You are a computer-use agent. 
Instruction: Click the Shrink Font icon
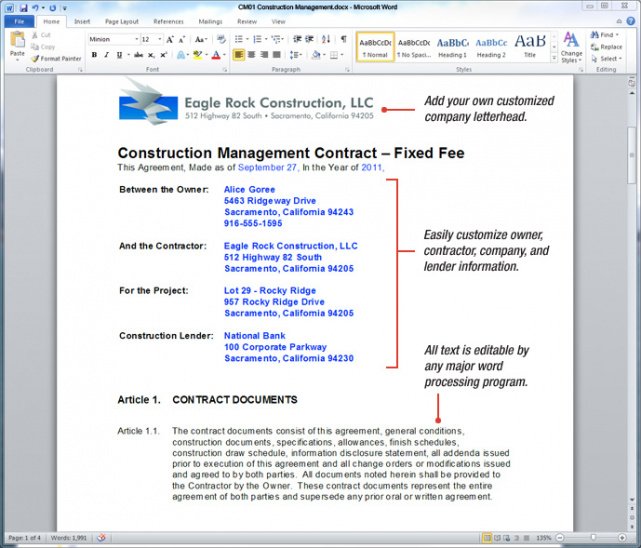click(x=182, y=39)
